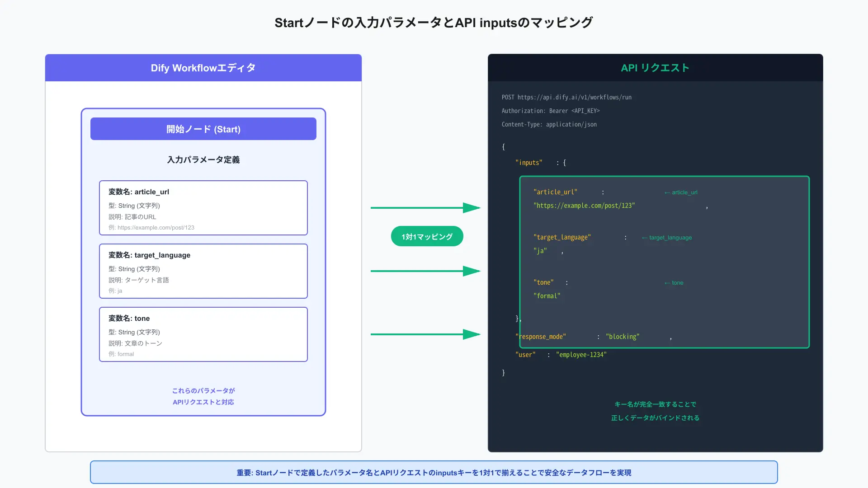Click 説明: ターゲット言語 description
The width and height of the screenshot is (868, 488).
[x=139, y=280]
